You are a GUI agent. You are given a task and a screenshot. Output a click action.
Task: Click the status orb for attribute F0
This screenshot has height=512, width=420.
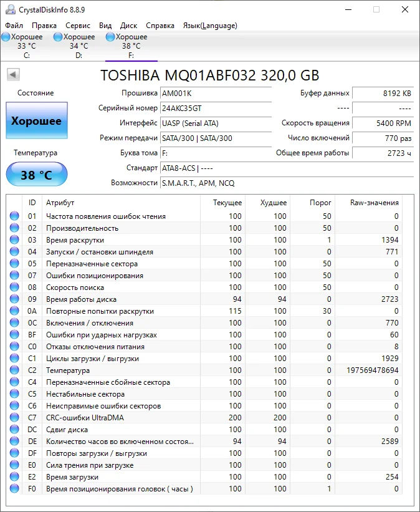tap(14, 488)
